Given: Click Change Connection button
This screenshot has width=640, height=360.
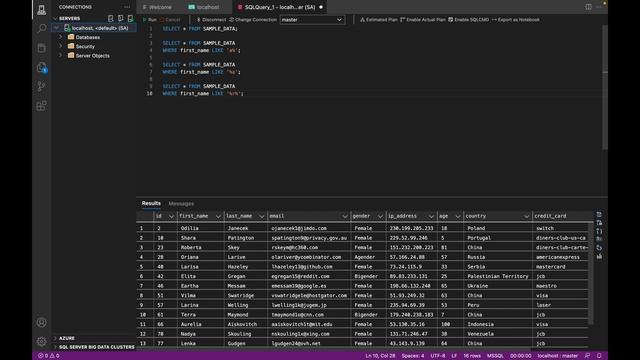Looking at the screenshot, I should coord(253,20).
